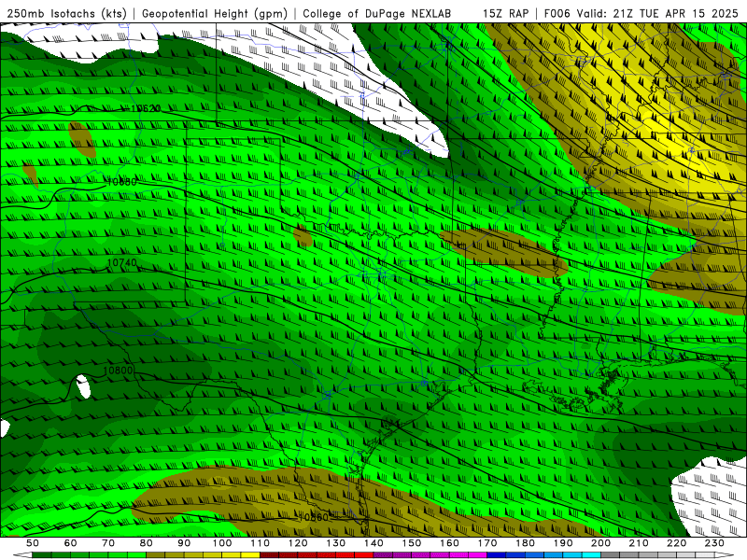
Task: Click the 90 value on color scale
Action: pos(184,543)
